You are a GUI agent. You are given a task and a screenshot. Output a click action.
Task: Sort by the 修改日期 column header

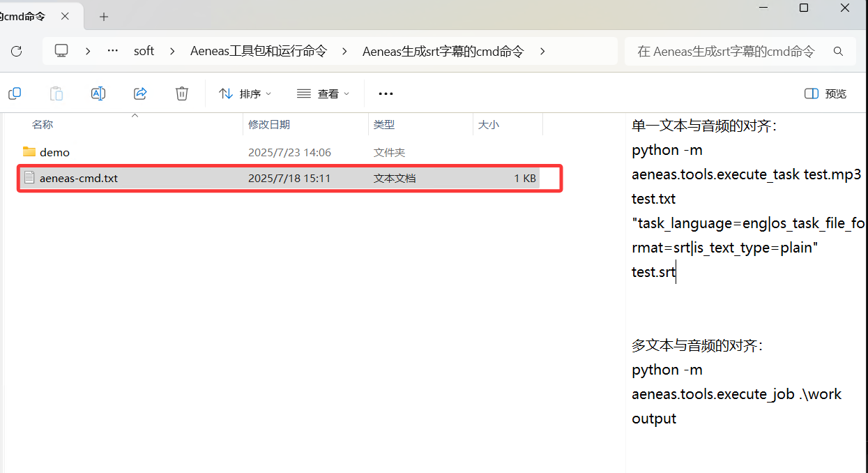pyautogui.click(x=269, y=124)
